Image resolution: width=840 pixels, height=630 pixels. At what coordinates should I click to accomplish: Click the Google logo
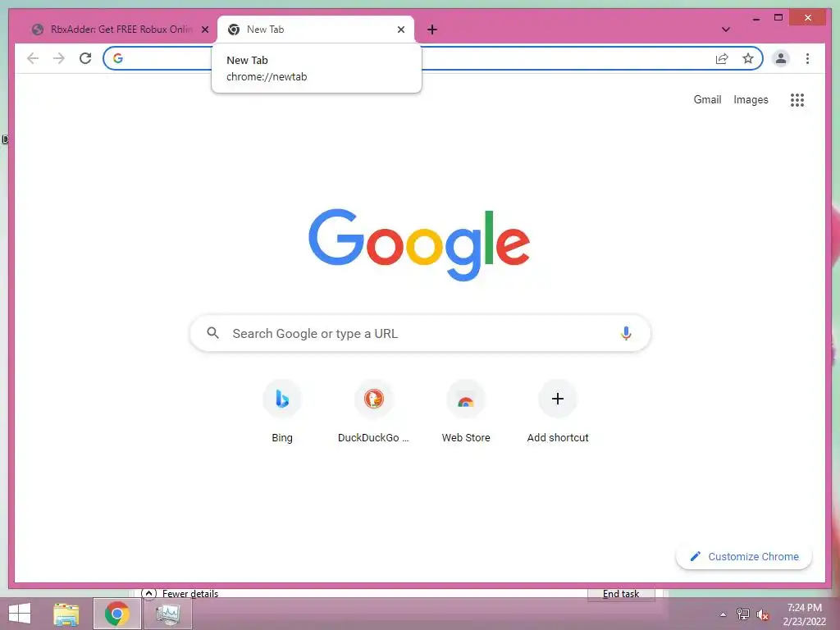[419, 244]
